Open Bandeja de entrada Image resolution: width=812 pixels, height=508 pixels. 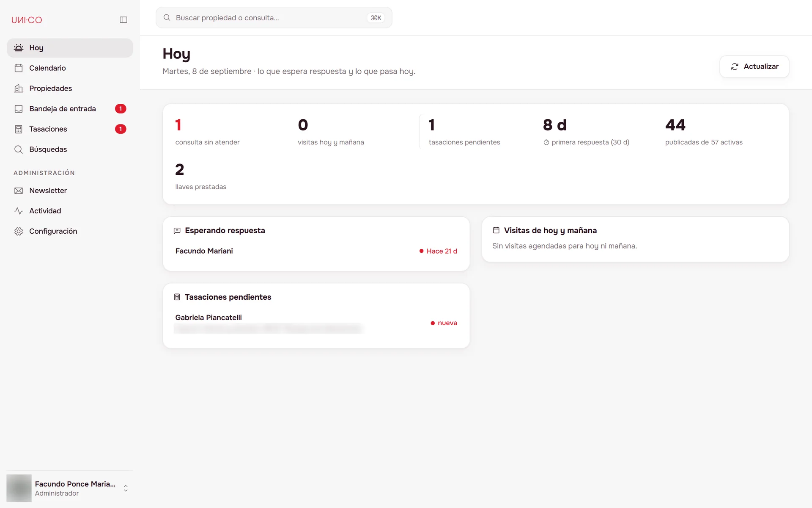[70, 109]
